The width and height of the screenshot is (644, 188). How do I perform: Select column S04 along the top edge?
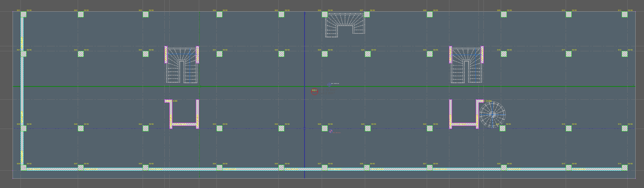(219, 15)
